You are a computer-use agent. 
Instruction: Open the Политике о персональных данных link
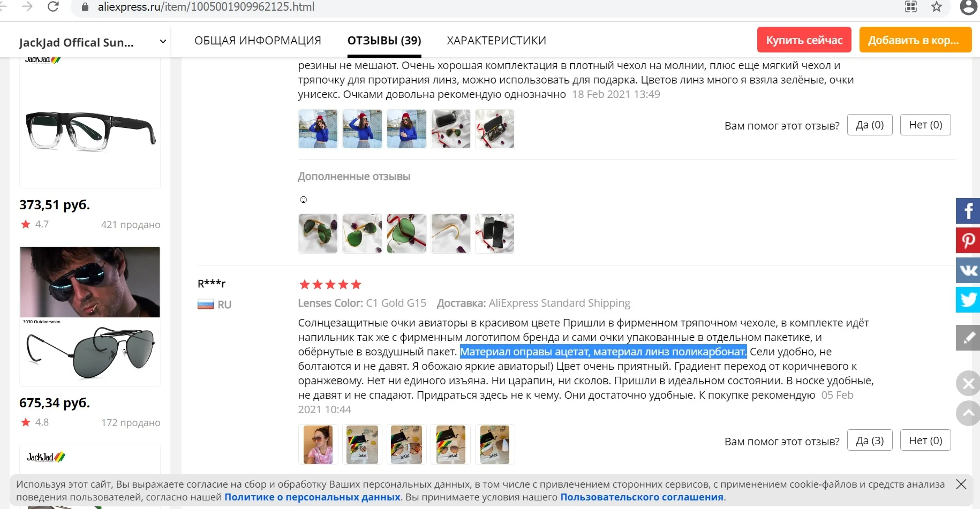click(x=312, y=497)
